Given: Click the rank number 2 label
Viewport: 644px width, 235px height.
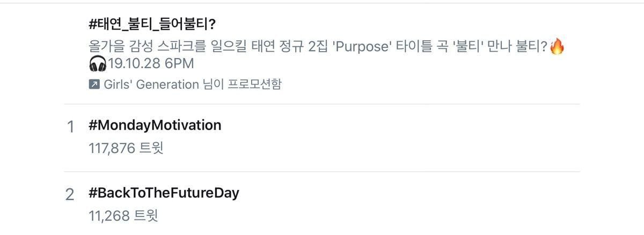Looking at the screenshot, I should [x=70, y=195].
